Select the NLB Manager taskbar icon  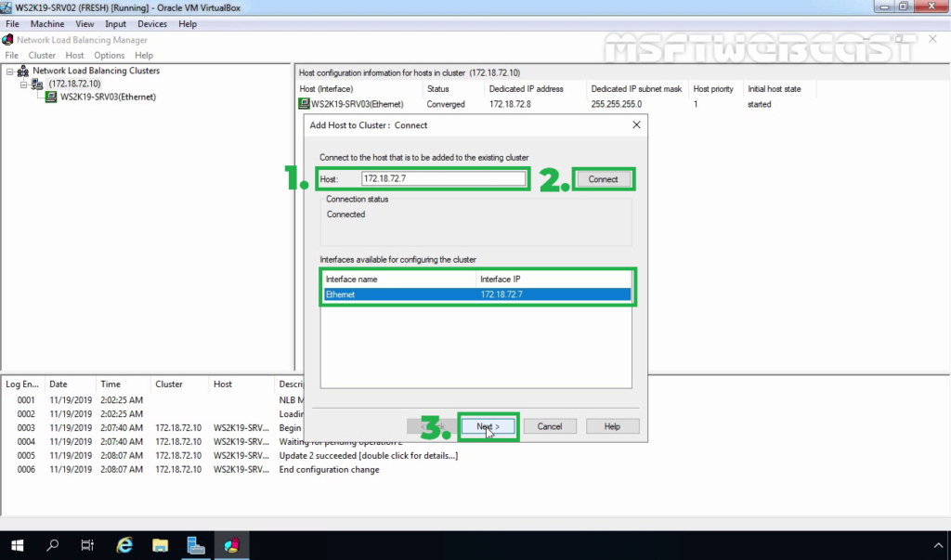point(231,545)
